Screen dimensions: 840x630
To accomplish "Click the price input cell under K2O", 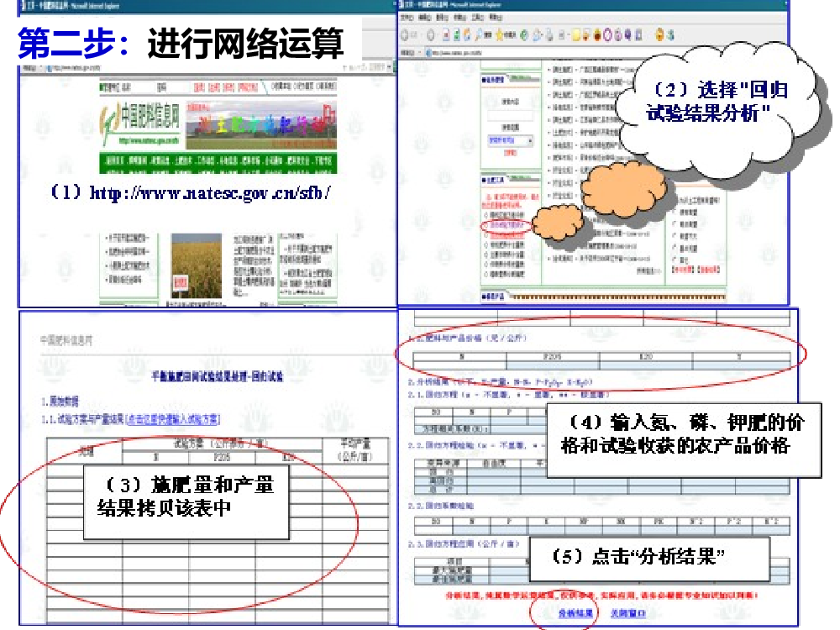I will pyautogui.click(x=646, y=365).
